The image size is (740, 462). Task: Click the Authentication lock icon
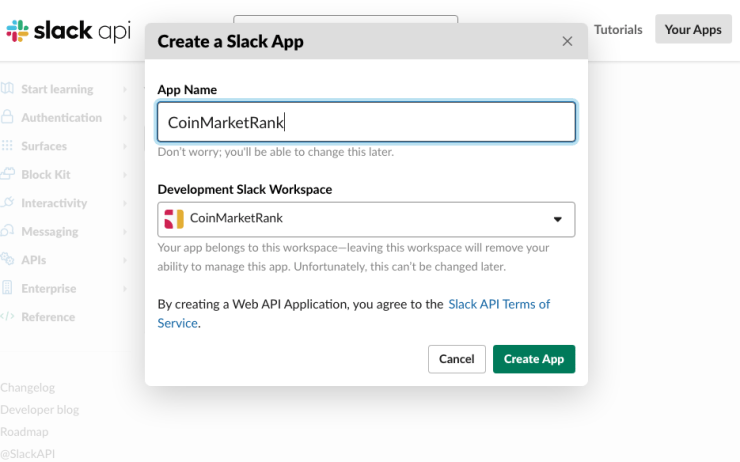coord(8,118)
